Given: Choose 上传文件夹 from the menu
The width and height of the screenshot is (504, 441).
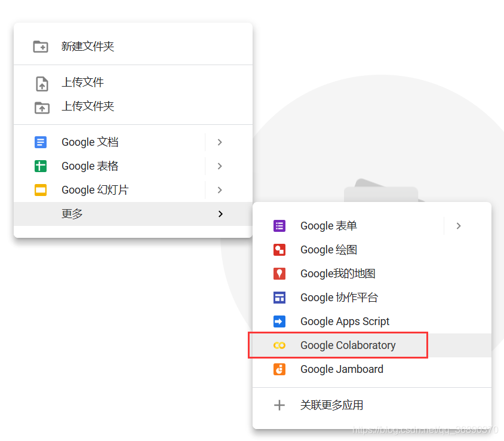Looking at the screenshot, I should (x=133, y=106).
